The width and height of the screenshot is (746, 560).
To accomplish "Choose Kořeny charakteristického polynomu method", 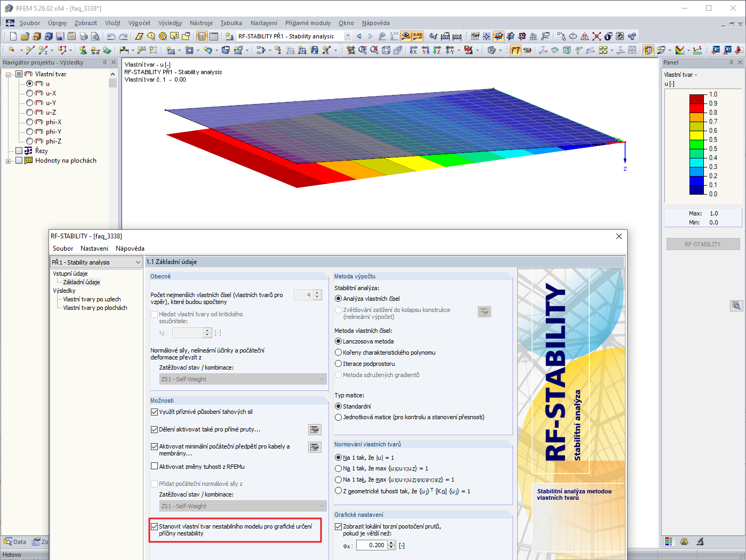I will tap(338, 353).
